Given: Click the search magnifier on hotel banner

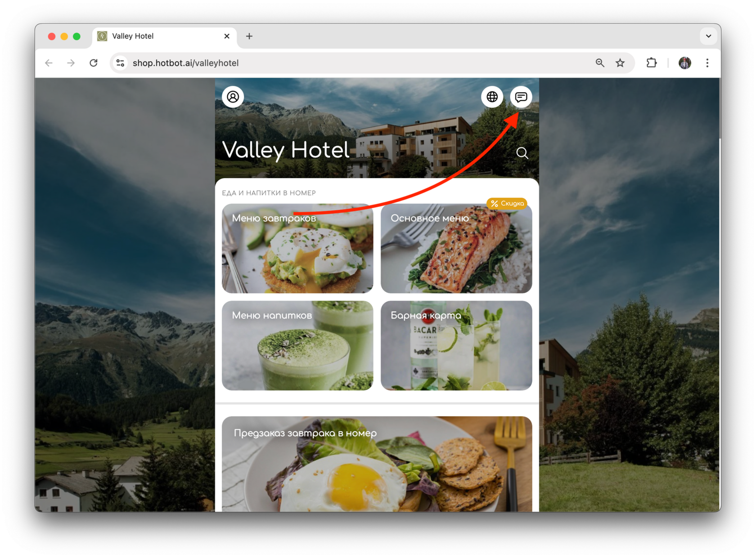Looking at the screenshot, I should tap(522, 153).
